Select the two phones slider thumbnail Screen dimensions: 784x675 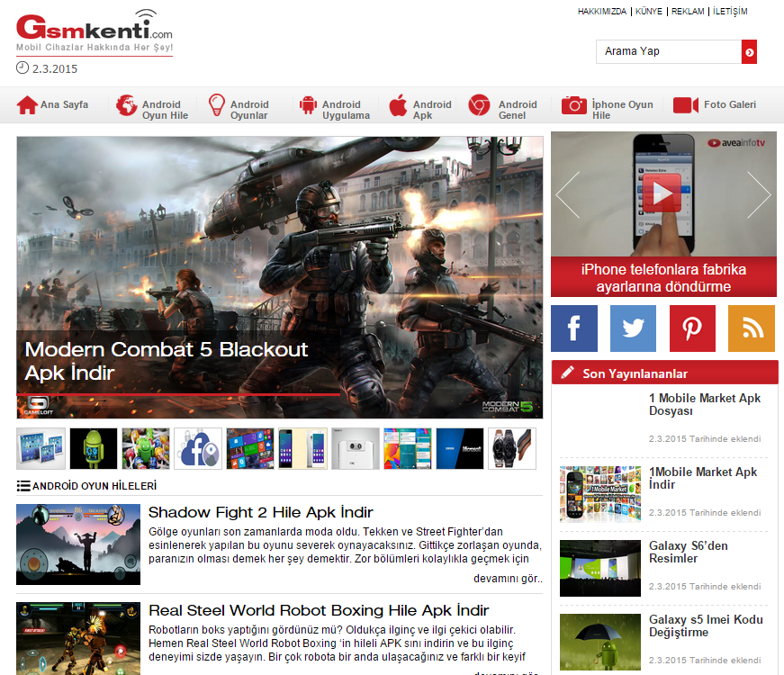303,448
